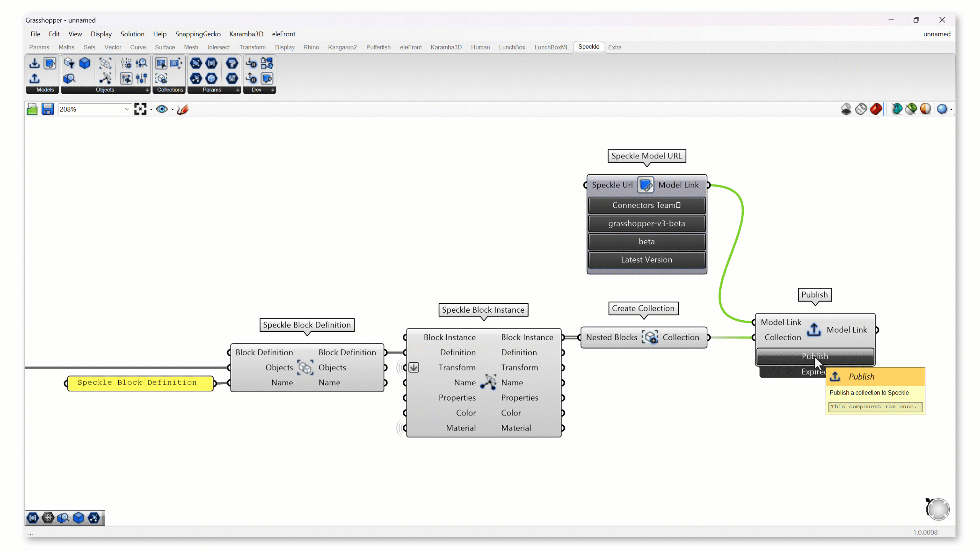
Task: Select the Load model download icon
Action: coord(34,63)
